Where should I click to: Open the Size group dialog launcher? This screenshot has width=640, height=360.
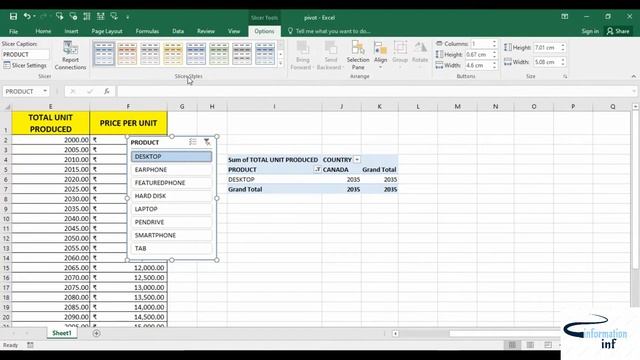pyautogui.click(x=565, y=77)
